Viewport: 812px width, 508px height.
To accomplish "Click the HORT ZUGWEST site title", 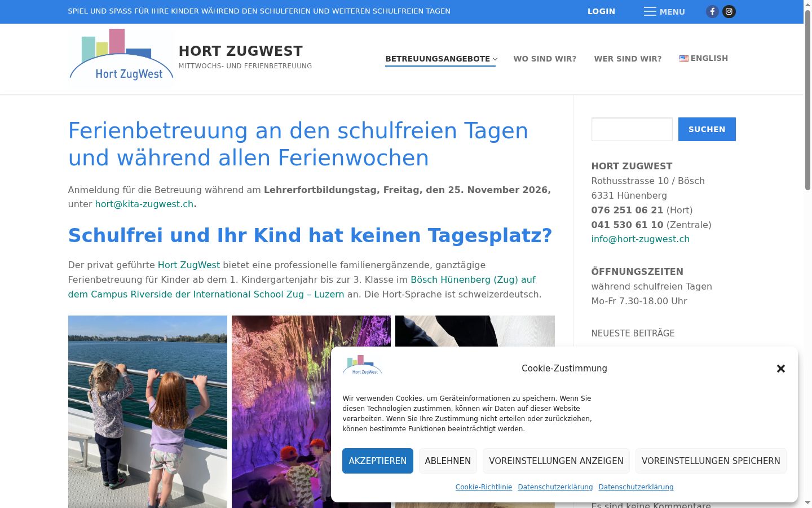I will pyautogui.click(x=241, y=51).
